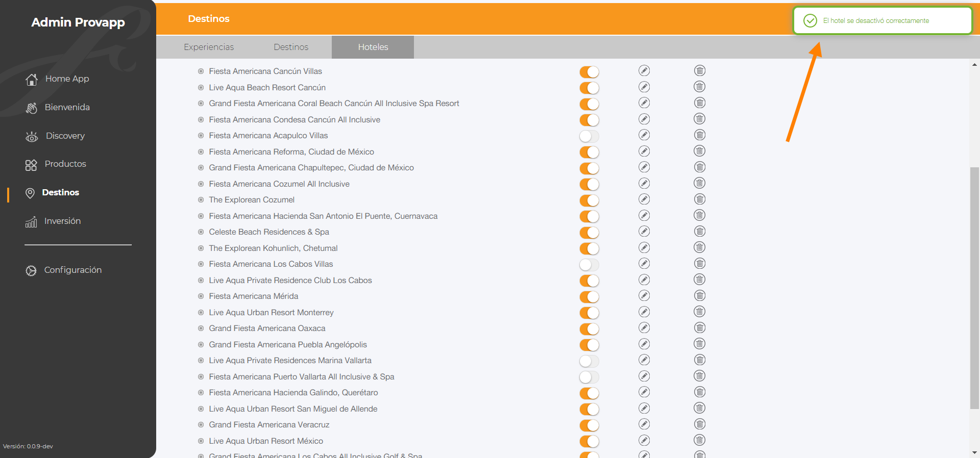Screen dimensions: 980x458
Task: Enable Fiesta Americana Acapulco Villas switch
Action: point(589,136)
